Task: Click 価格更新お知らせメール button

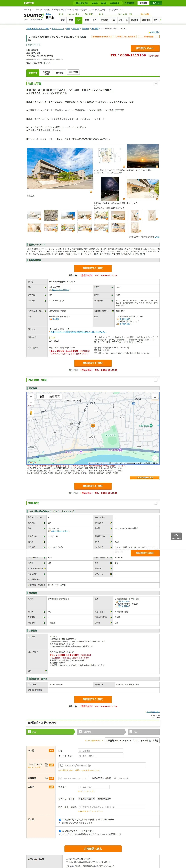Action: tap(102, 37)
